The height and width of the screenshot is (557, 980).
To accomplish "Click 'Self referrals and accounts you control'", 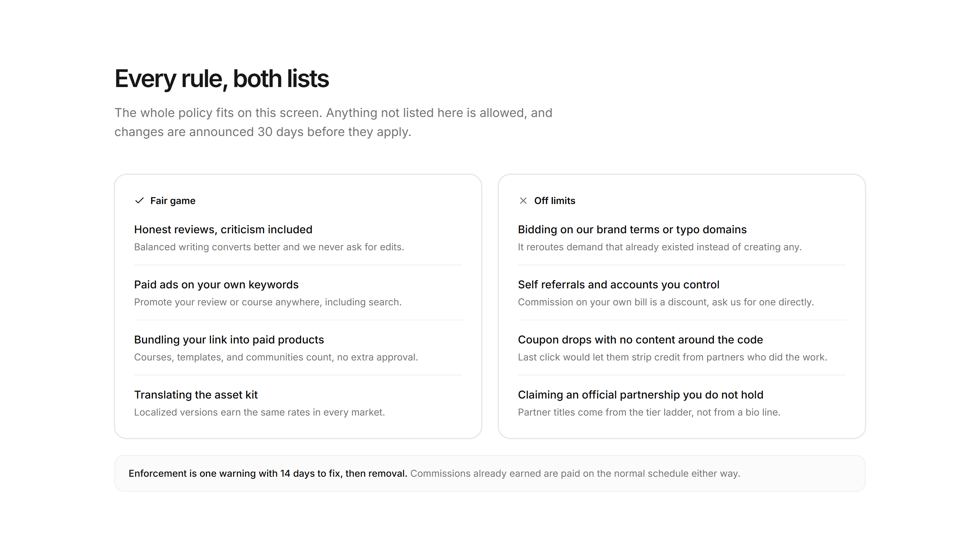I will (619, 285).
